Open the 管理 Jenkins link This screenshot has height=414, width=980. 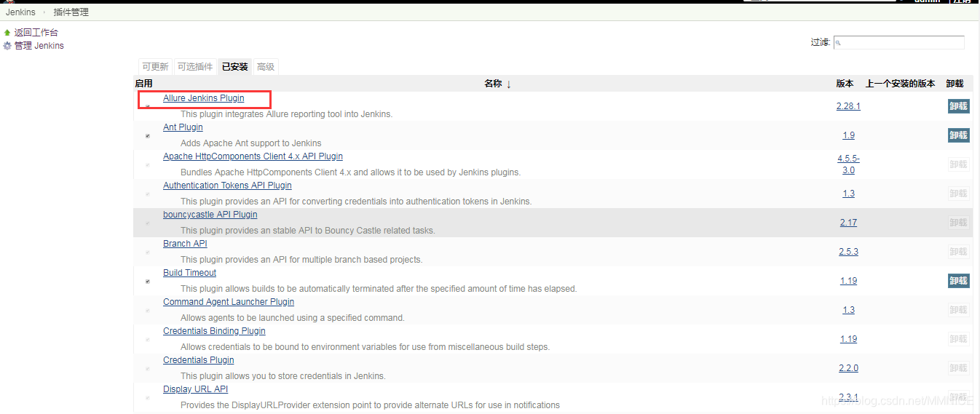click(39, 46)
